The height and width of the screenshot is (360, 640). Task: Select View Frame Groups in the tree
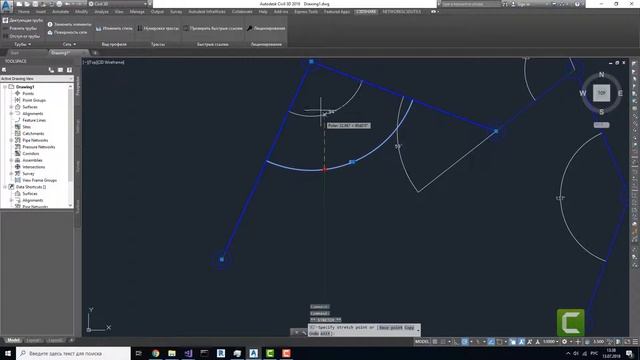(39, 180)
